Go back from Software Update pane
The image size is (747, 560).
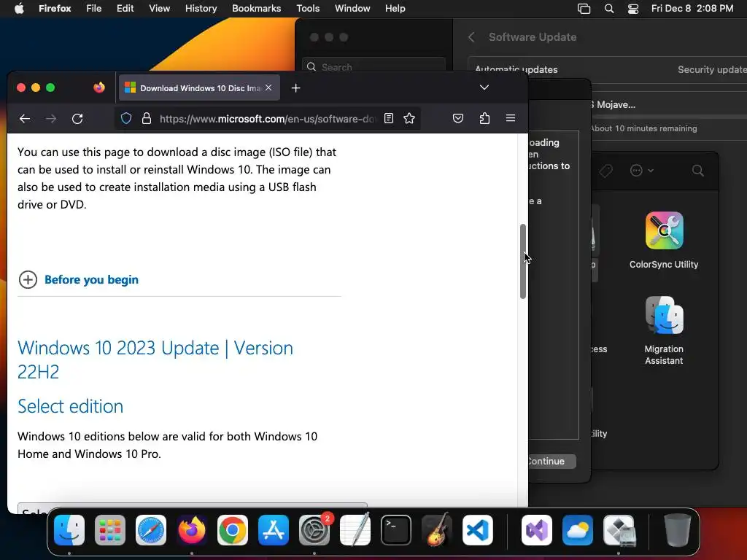point(471,37)
